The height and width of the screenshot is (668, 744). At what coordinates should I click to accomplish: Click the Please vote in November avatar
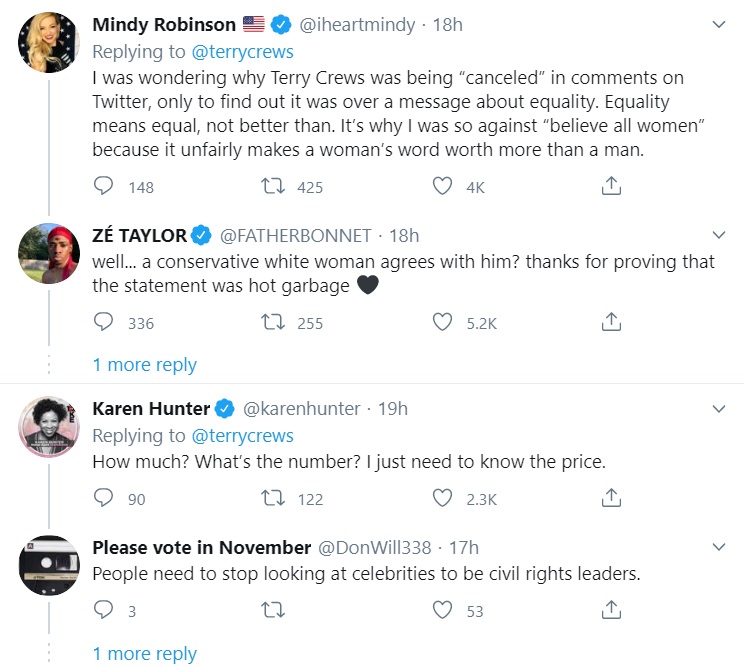[49, 567]
